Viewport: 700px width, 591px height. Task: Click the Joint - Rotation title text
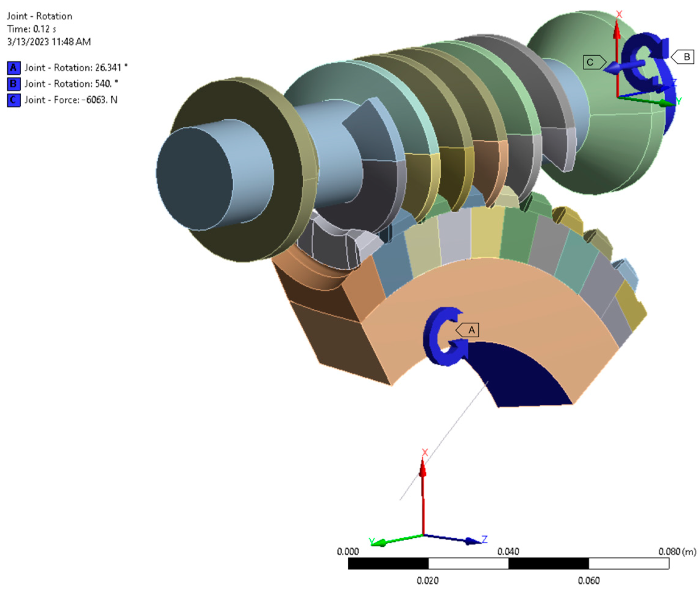(x=40, y=16)
